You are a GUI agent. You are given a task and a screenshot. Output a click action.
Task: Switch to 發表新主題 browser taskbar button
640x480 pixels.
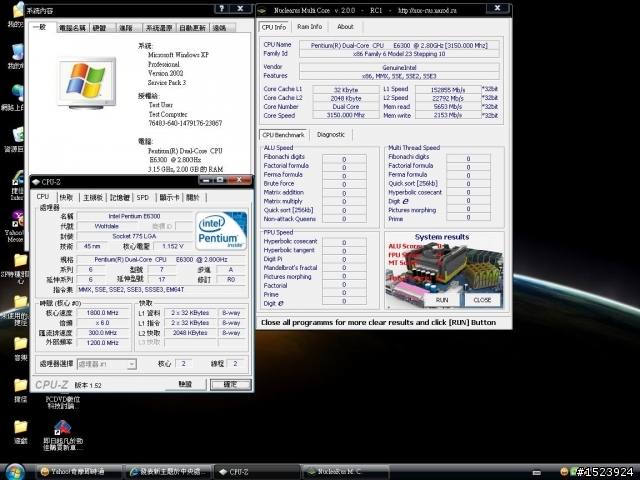pyautogui.click(x=169, y=472)
